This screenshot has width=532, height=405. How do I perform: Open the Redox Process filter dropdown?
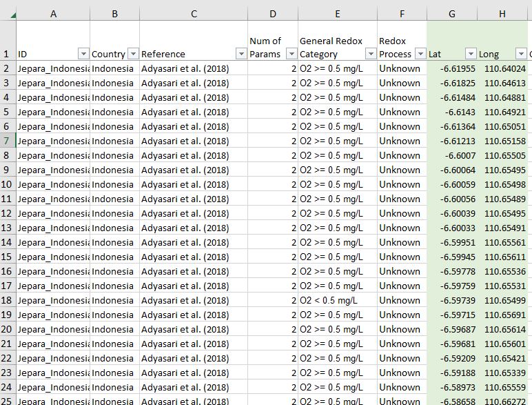tap(420, 54)
